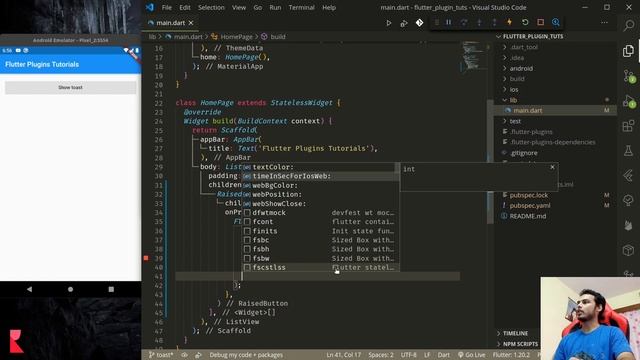Open main.dart in the explorer

pyautogui.click(x=527, y=111)
